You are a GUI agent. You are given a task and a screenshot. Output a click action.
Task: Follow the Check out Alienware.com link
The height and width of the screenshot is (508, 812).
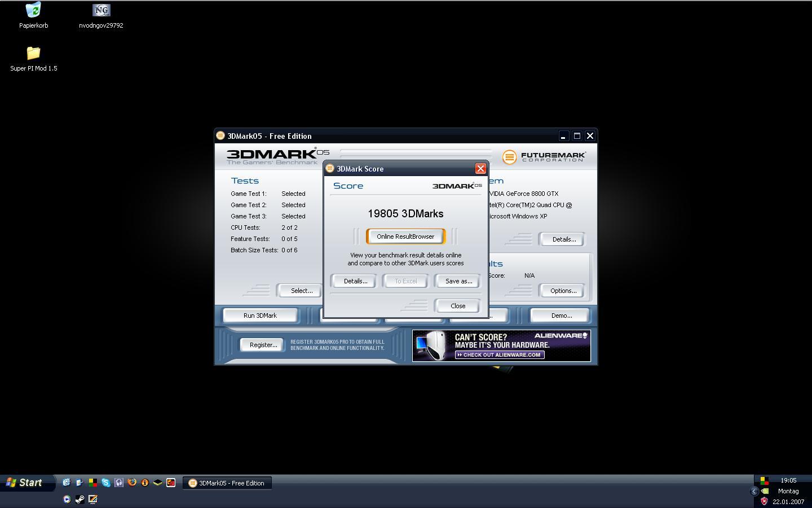click(500, 355)
